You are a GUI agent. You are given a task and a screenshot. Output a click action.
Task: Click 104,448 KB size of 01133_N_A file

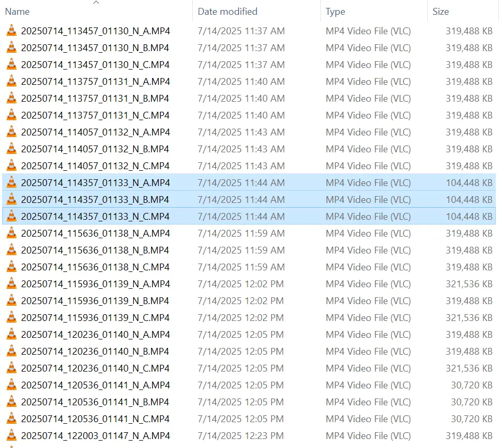469,183
